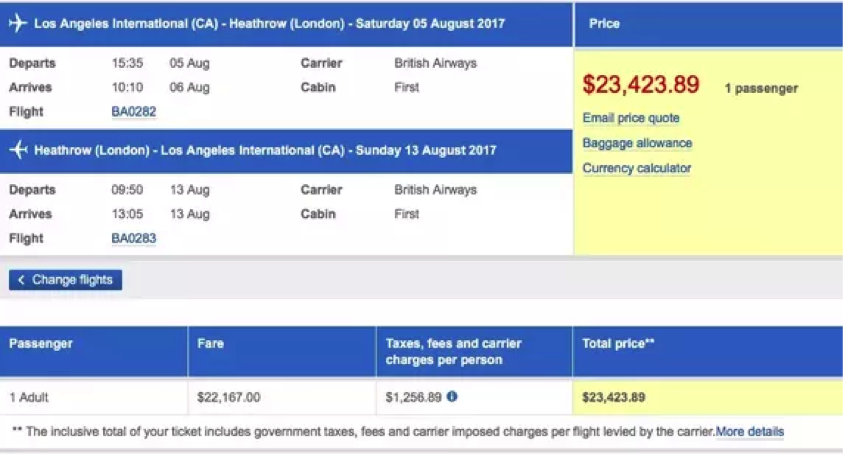843x454 pixels.
Task: Click the outbound flight airplane icon
Action: [18, 24]
